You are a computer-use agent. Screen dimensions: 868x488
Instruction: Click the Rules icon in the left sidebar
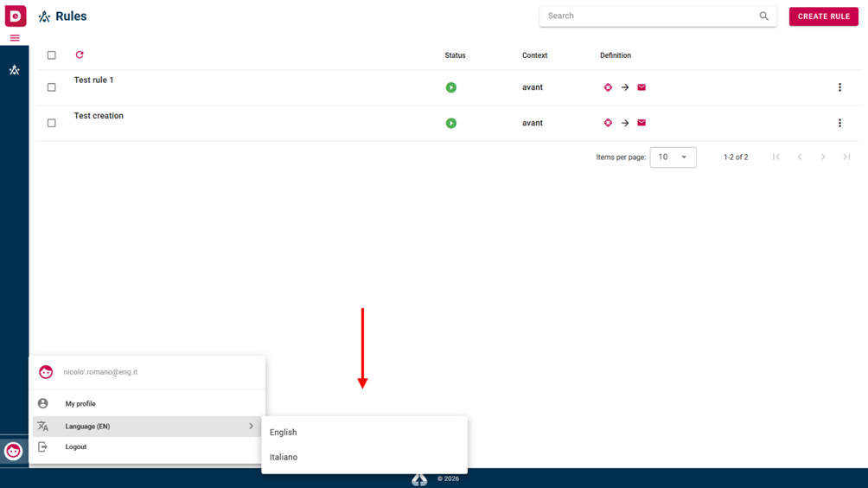[15, 70]
